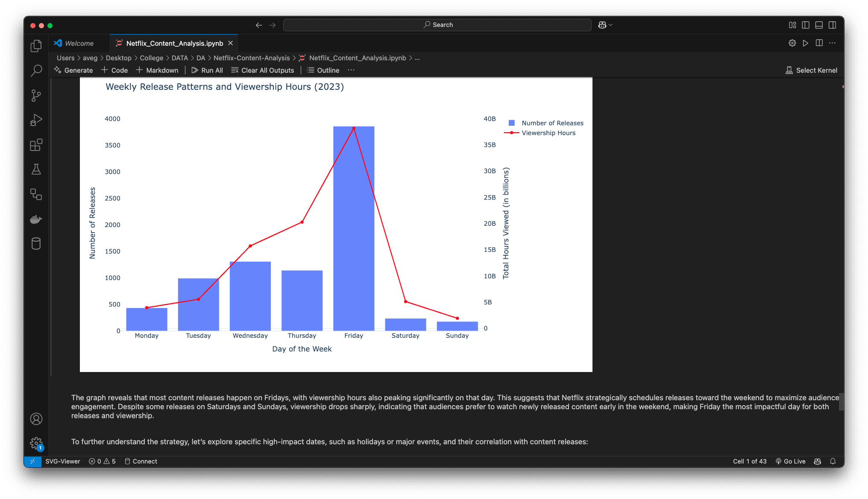The width and height of the screenshot is (868, 499).
Task: Open the dropdown arrow next to the Copilot icon
Action: point(611,25)
